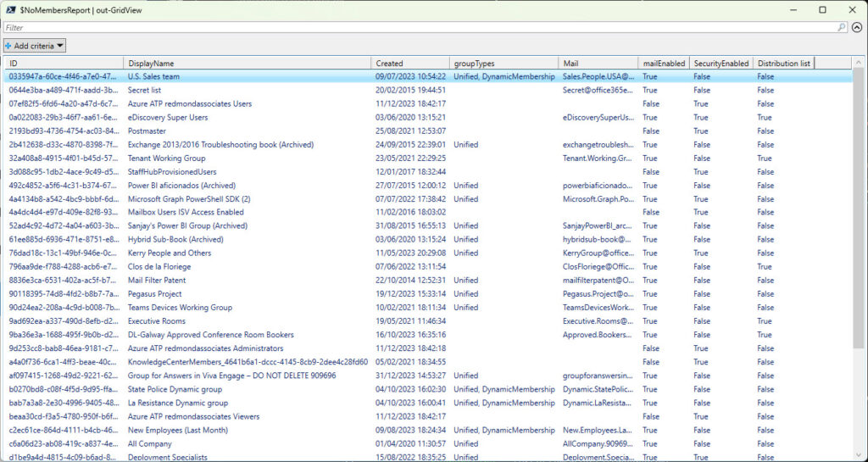Select the Postmaster row
Viewport: 868px width, 462px height.
[428, 131]
